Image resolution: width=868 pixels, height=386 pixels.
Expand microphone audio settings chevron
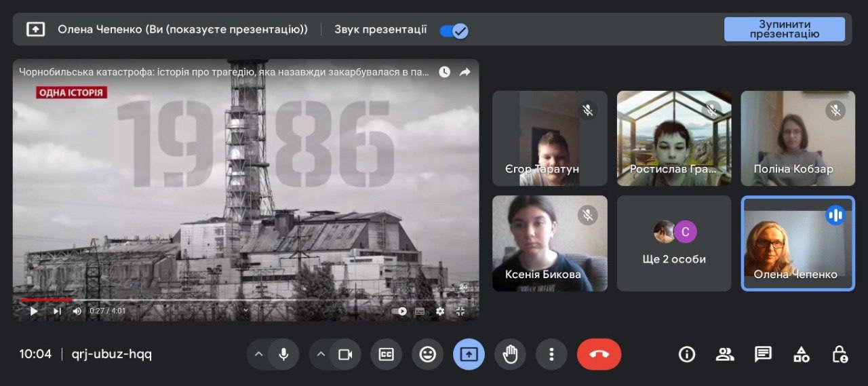(258, 354)
